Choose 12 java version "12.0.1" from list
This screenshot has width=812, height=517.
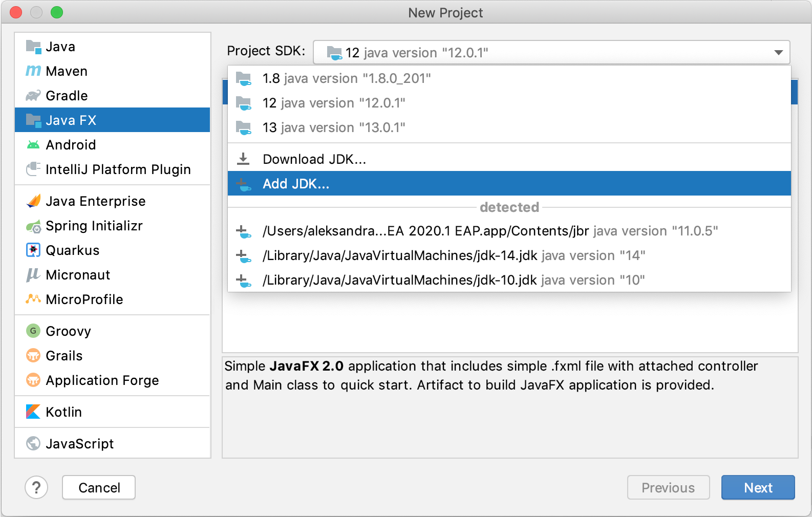pyautogui.click(x=509, y=103)
